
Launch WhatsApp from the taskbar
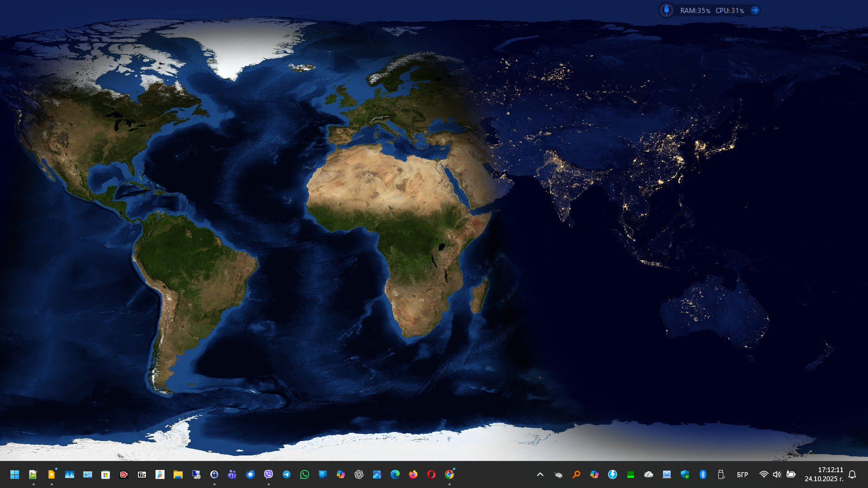coord(305,474)
